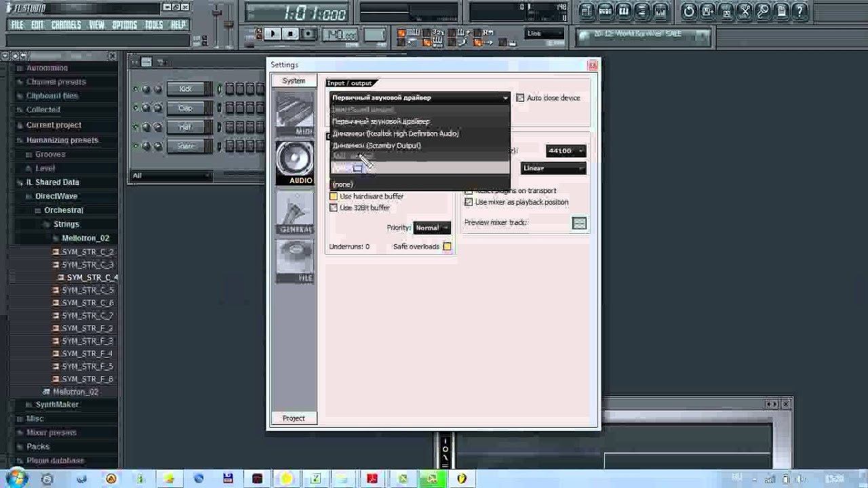Click Preview mixer track selector icon
This screenshot has width=868, height=488.
pyautogui.click(x=579, y=223)
